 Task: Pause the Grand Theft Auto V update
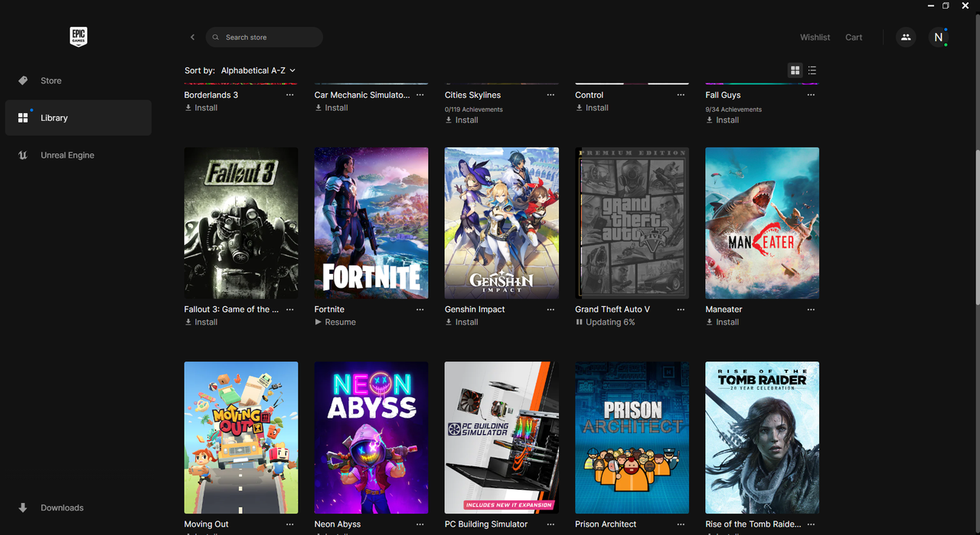tap(605, 322)
